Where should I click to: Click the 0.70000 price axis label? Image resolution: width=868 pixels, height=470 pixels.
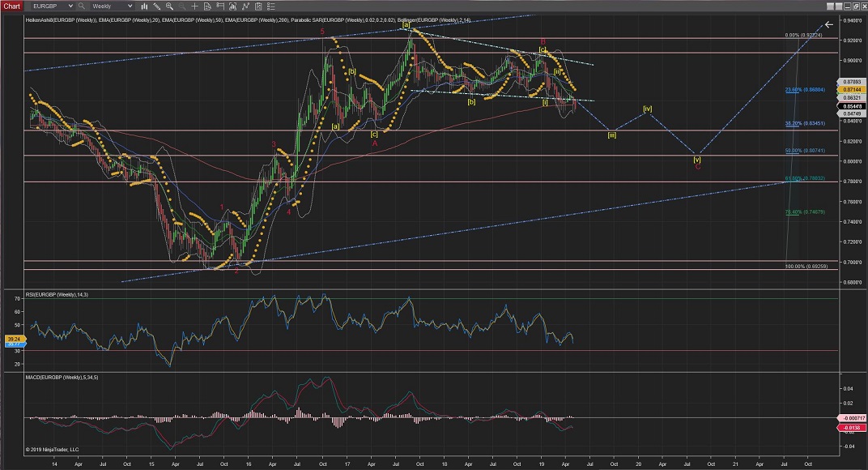pyautogui.click(x=853, y=263)
